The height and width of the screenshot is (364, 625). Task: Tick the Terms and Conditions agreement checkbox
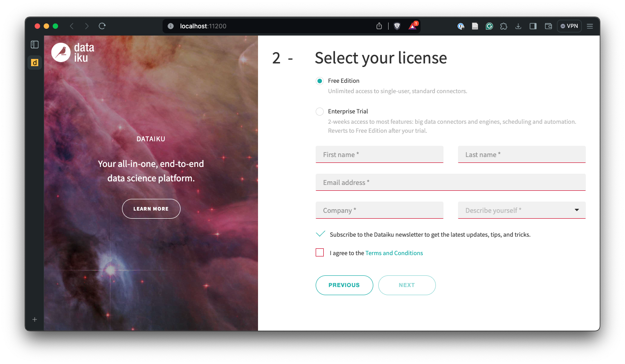320,253
